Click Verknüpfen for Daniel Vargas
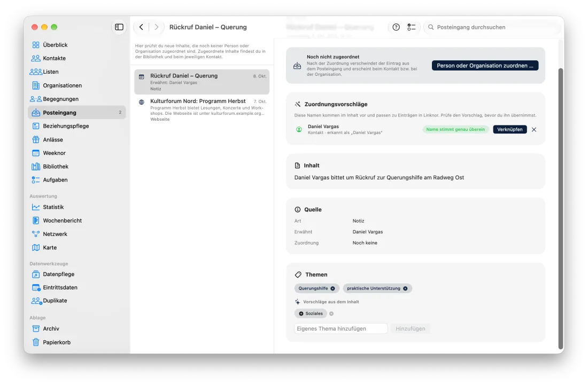Image resolution: width=588 pixels, height=385 pixels. [509, 129]
